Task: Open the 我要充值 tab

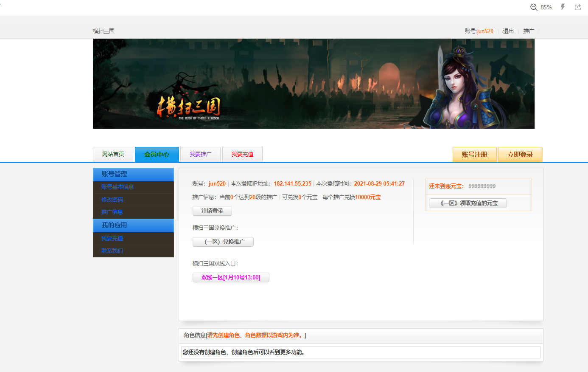Action: tap(242, 154)
